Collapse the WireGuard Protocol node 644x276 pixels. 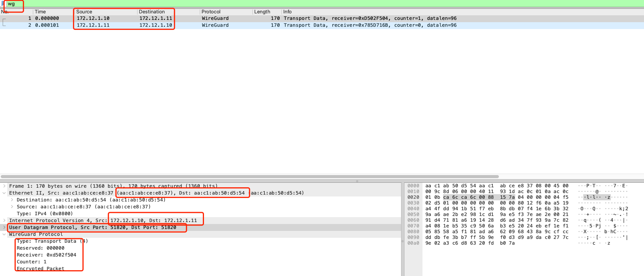(x=4, y=234)
